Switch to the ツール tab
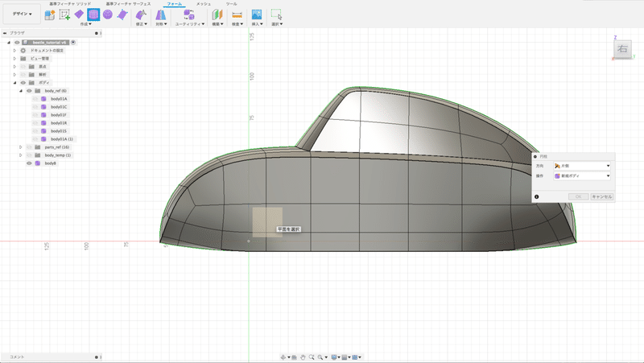The width and height of the screenshot is (644, 363). (231, 4)
